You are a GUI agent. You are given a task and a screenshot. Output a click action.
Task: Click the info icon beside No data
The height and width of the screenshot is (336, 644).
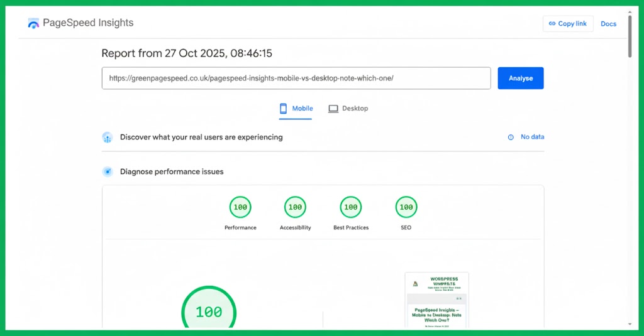click(x=511, y=137)
